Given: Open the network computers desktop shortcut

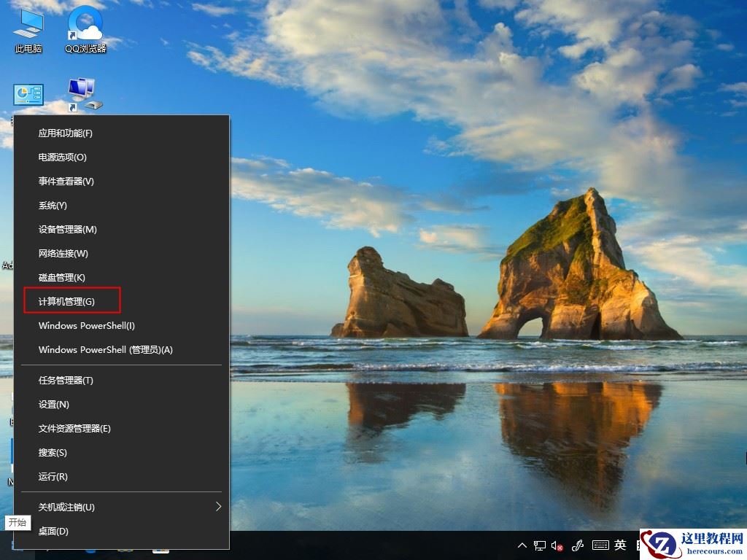Looking at the screenshot, I should (82, 91).
